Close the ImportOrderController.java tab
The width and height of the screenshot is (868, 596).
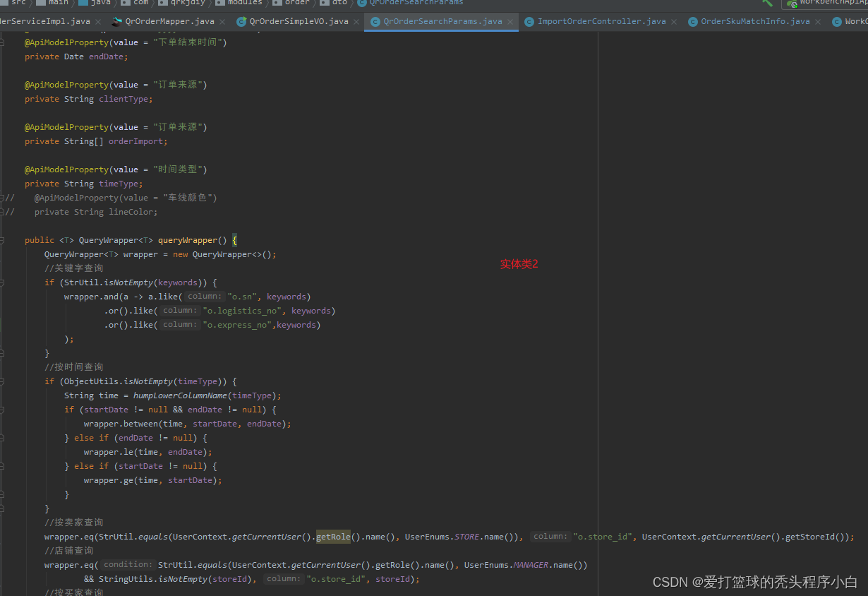673,22
